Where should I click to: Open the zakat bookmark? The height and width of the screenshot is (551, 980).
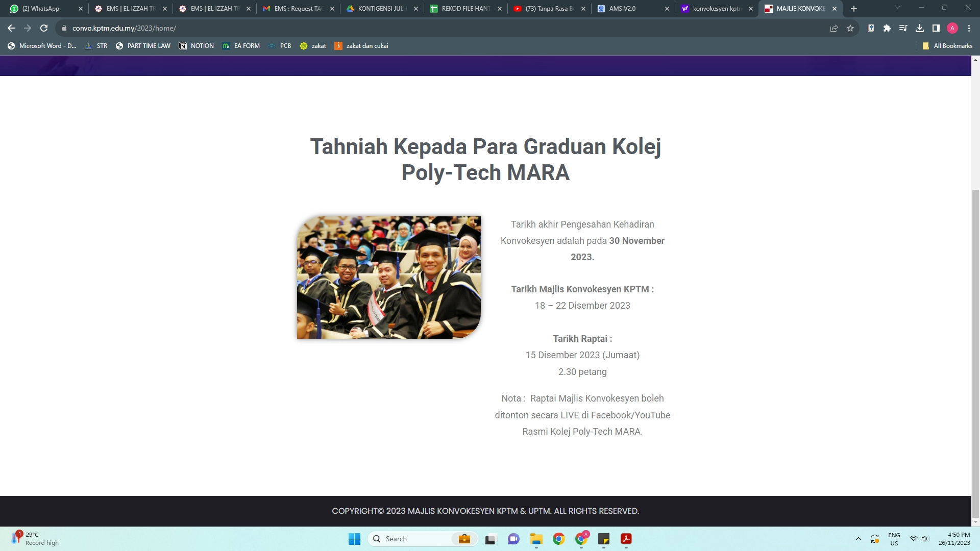pyautogui.click(x=313, y=46)
